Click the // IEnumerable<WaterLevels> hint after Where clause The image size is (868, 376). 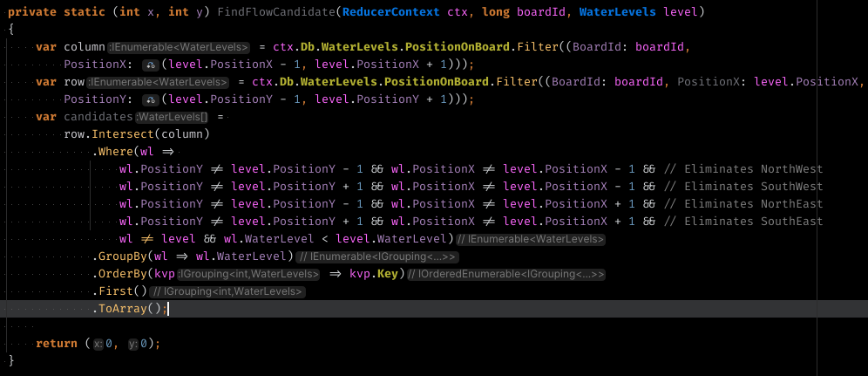tap(530, 239)
